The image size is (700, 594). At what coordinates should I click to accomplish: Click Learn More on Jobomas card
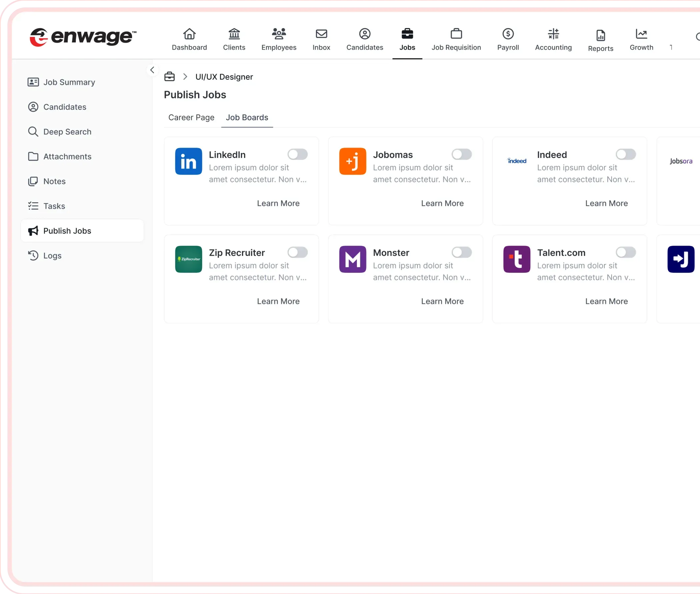[442, 203]
